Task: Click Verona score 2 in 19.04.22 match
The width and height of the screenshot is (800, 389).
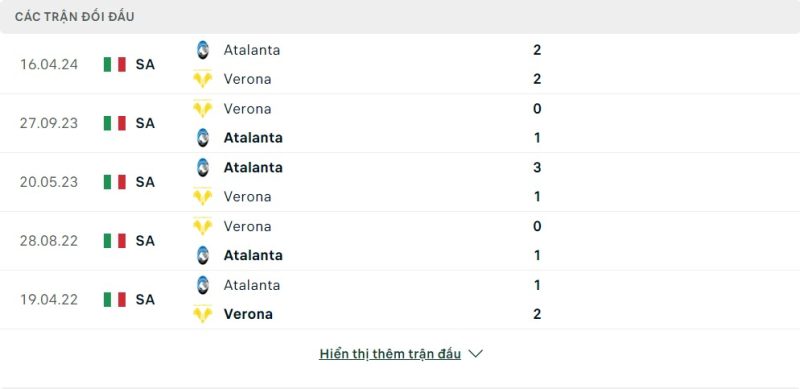Action: coord(537,314)
